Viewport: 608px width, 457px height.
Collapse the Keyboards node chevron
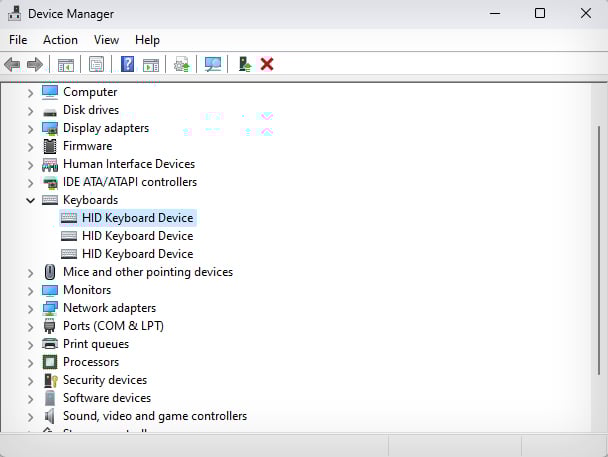point(30,201)
